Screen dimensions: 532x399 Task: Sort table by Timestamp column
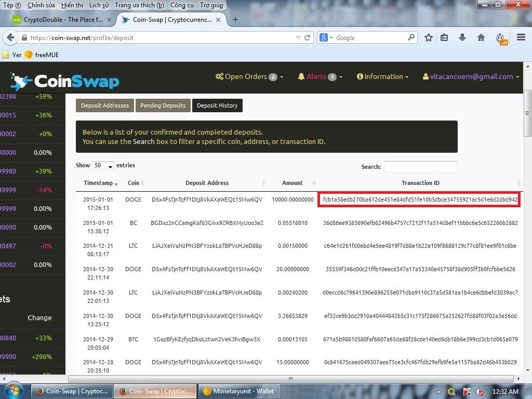100,183
